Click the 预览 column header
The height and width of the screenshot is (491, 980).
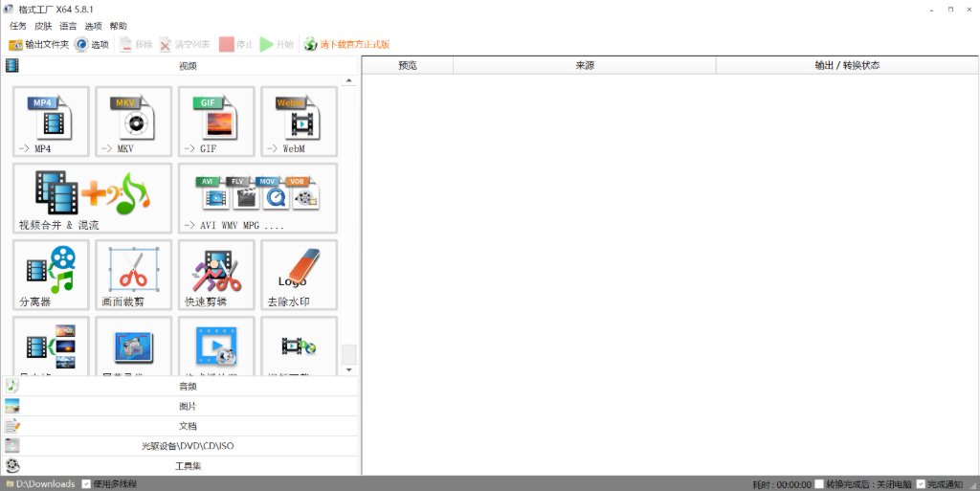coord(408,65)
